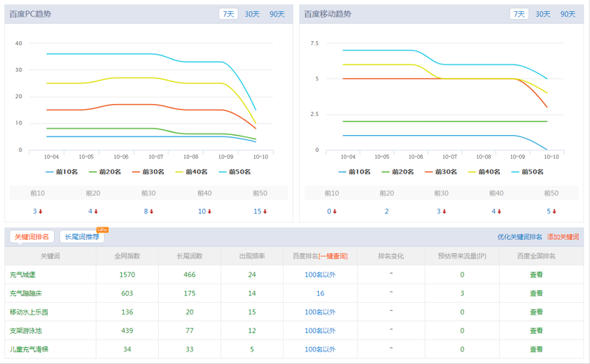Screen dimensions: 590x364
Task: Click 查看 for 儿童充气滑梯 row
Action: point(536,349)
